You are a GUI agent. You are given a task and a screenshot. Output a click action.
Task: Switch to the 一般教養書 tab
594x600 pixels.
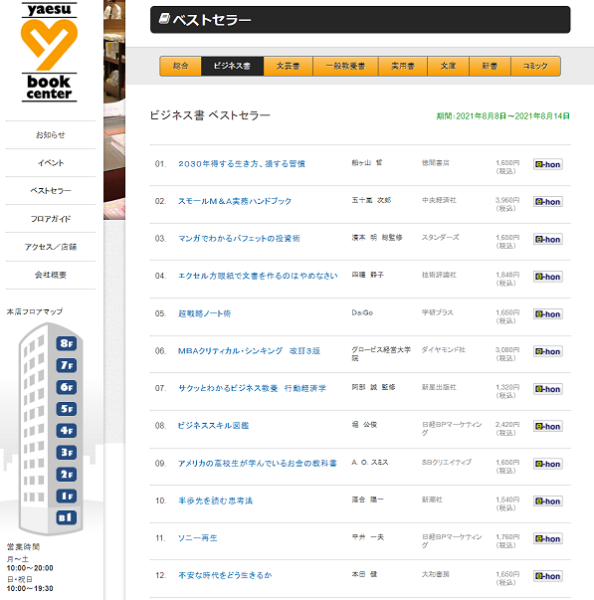[x=346, y=66]
